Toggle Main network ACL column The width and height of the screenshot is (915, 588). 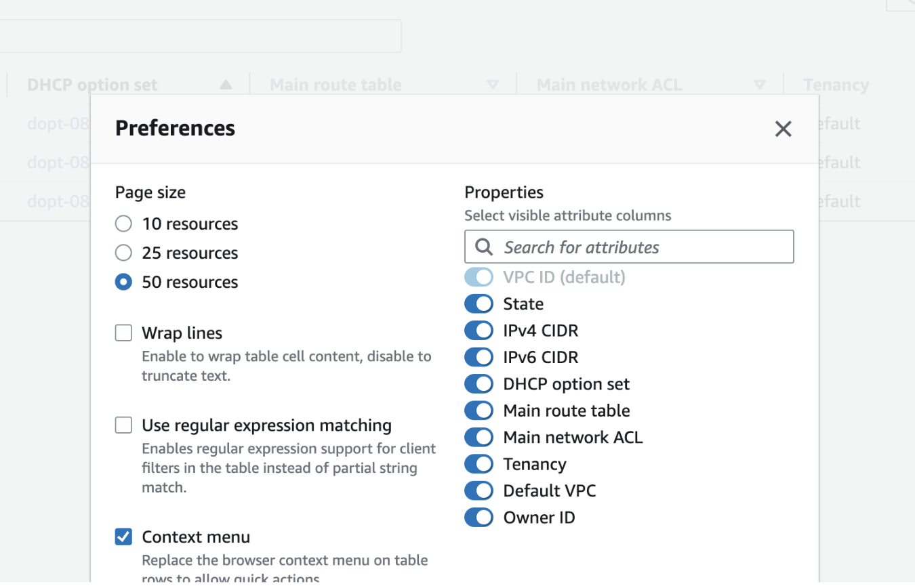click(x=479, y=438)
